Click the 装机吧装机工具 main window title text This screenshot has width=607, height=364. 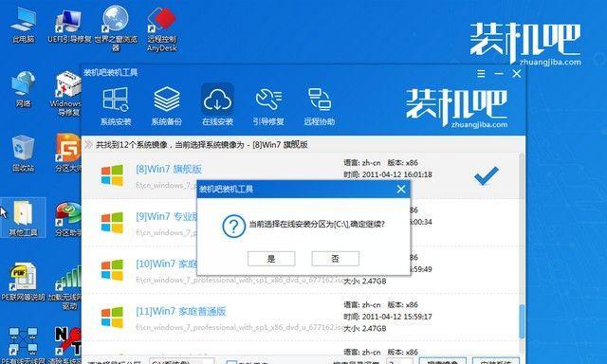111,72
